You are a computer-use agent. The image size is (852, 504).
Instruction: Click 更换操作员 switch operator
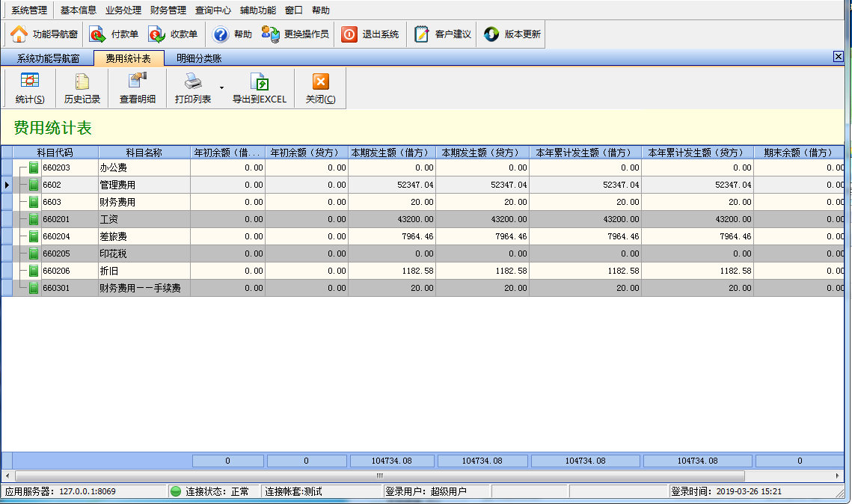295,34
